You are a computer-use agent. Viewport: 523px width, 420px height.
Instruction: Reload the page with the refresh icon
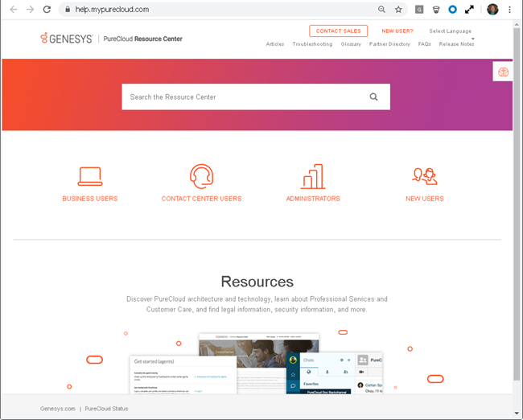47,10
